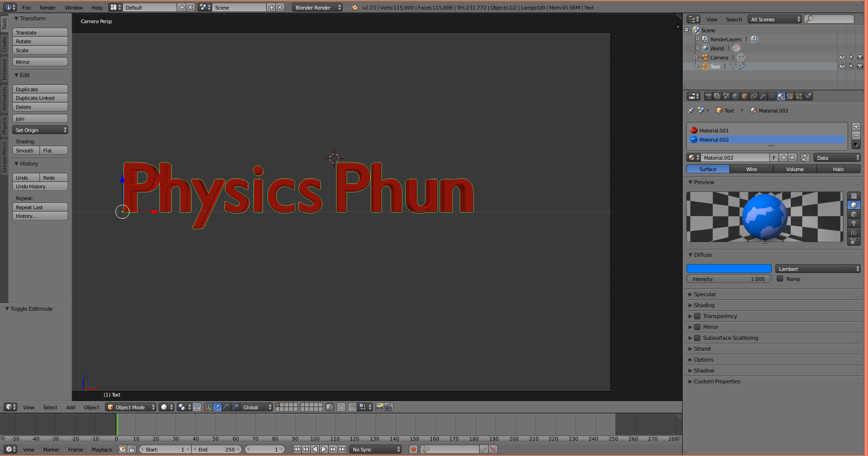Open the Physics properties tab icon
The height and width of the screenshot is (456, 868).
[808, 96]
